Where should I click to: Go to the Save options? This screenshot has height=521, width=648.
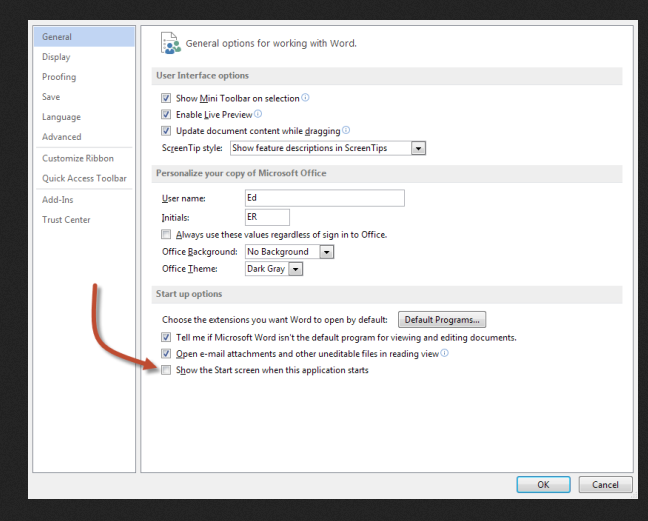coord(84,97)
